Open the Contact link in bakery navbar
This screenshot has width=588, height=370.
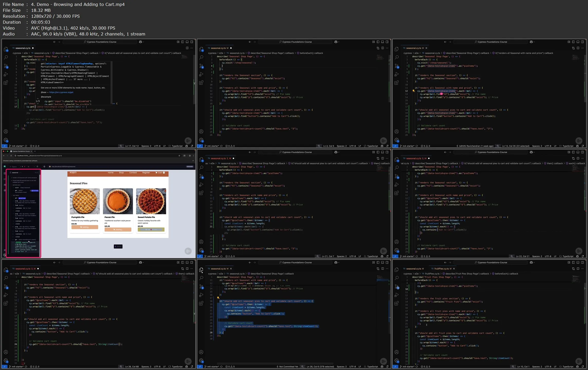point(133,173)
